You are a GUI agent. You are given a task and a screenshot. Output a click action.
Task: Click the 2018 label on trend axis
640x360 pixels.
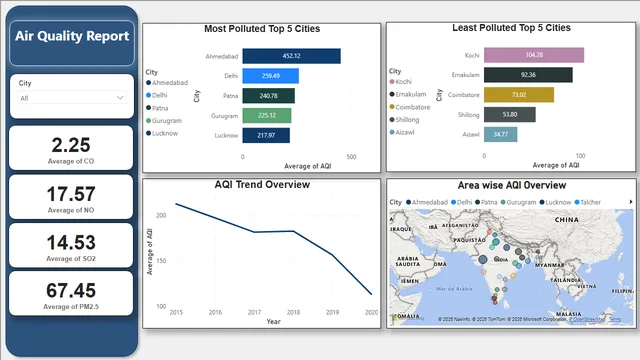(293, 312)
